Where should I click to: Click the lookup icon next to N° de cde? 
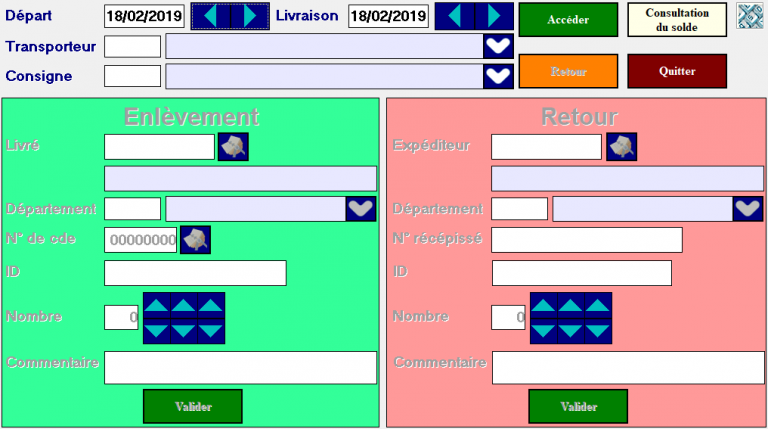click(195, 240)
